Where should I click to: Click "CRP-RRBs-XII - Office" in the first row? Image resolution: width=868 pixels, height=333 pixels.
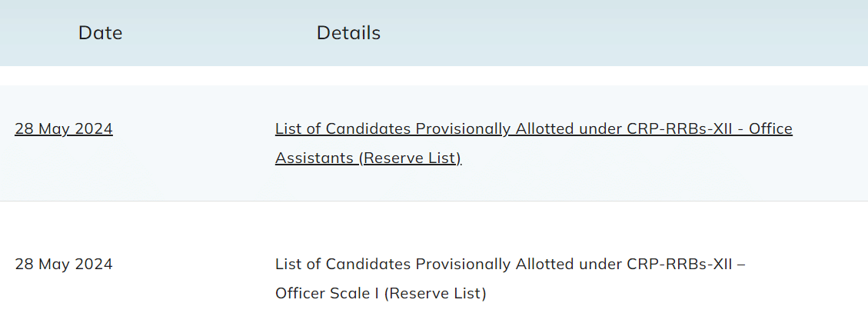[x=710, y=129]
